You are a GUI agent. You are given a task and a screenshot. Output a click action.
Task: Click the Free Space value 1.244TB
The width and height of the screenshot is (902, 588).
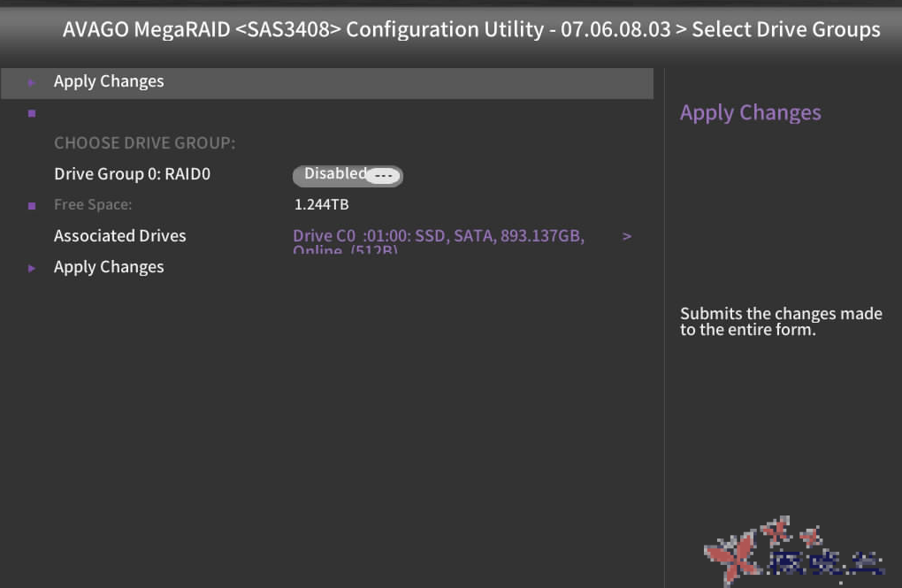322,205
